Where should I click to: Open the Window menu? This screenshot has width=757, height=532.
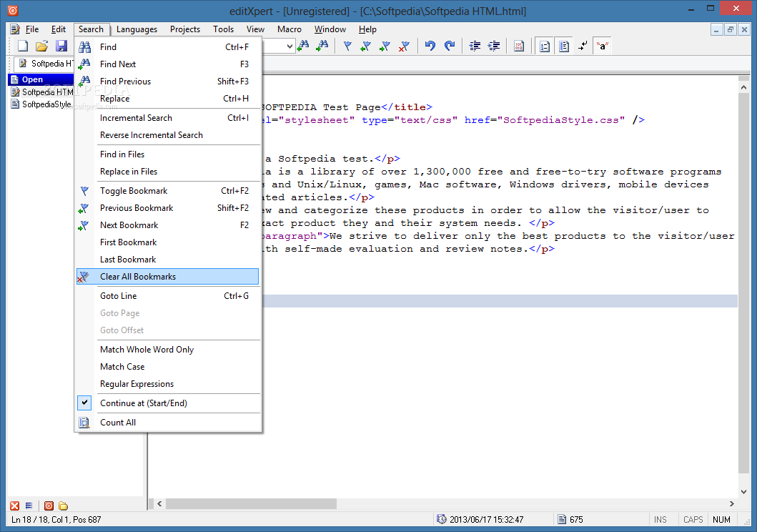tap(330, 29)
